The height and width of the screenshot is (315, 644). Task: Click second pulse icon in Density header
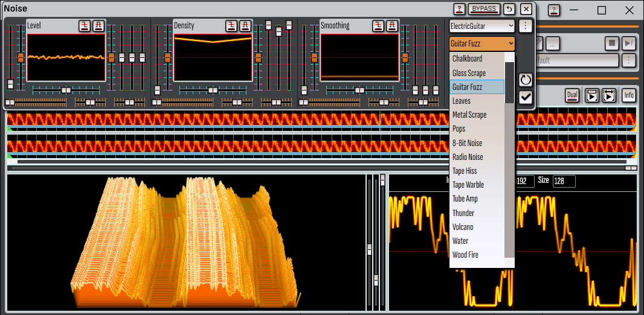[x=245, y=25]
